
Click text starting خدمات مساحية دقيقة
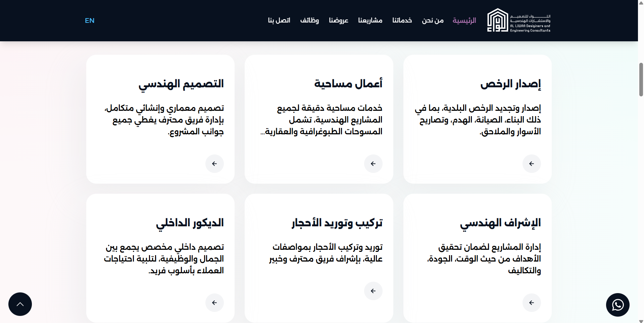click(x=321, y=120)
